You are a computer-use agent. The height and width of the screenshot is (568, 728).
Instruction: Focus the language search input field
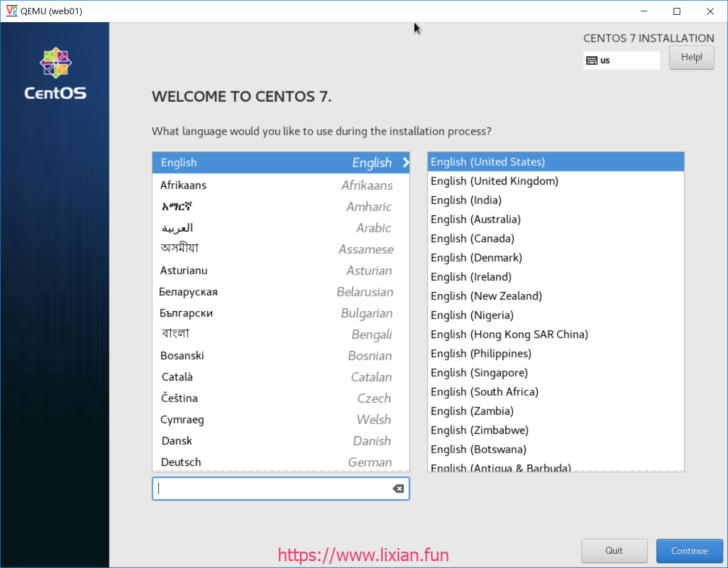click(x=281, y=488)
